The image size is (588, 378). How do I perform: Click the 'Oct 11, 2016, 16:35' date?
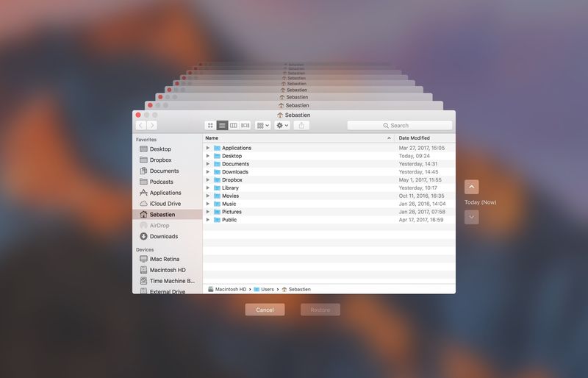tap(421, 196)
